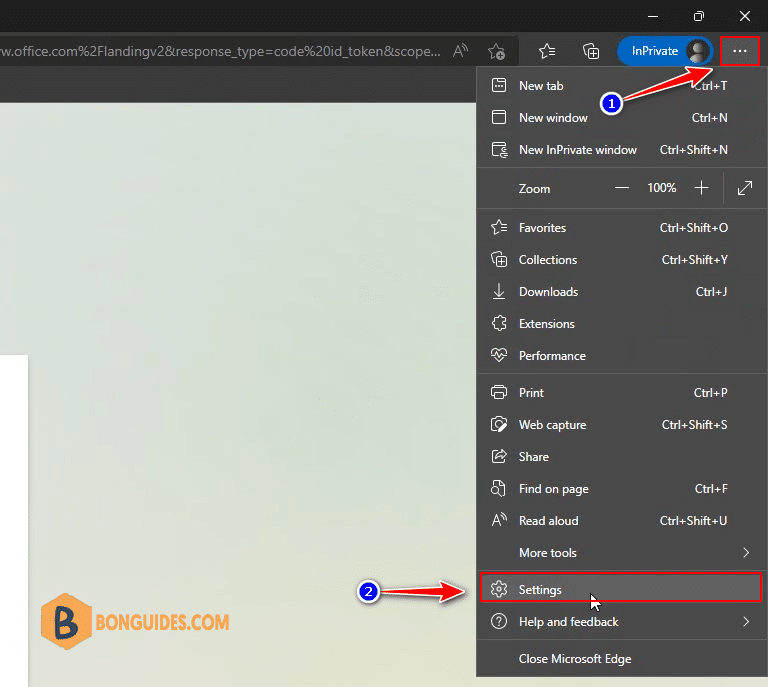Enter full screen via the zoom expand icon
This screenshot has width=768, height=687.
click(x=744, y=188)
